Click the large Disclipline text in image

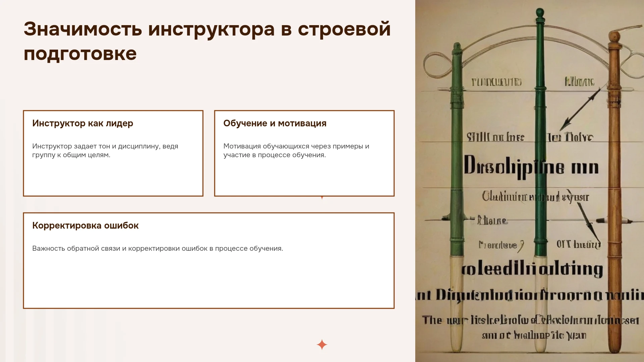pyautogui.click(x=531, y=167)
